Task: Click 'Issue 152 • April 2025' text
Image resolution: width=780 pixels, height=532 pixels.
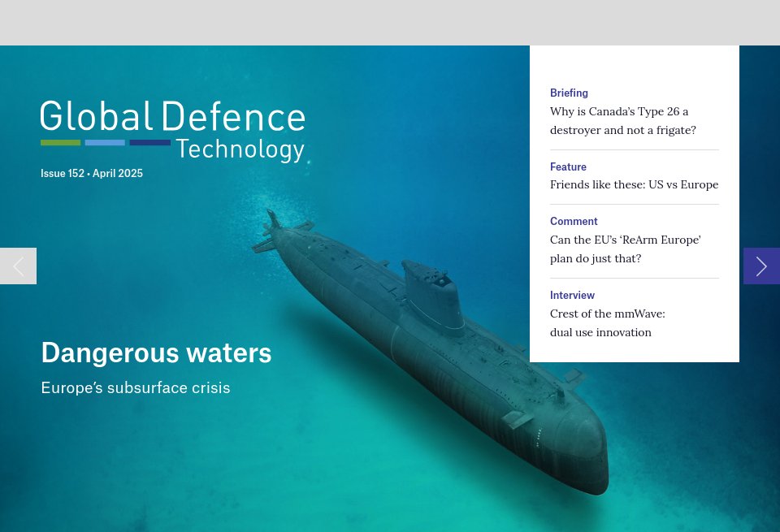Action: (x=92, y=173)
